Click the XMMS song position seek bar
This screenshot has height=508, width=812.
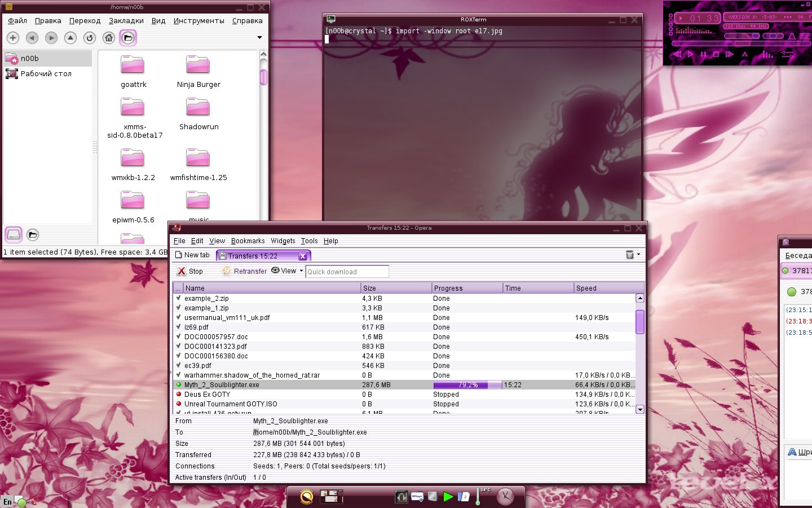[x=742, y=43]
